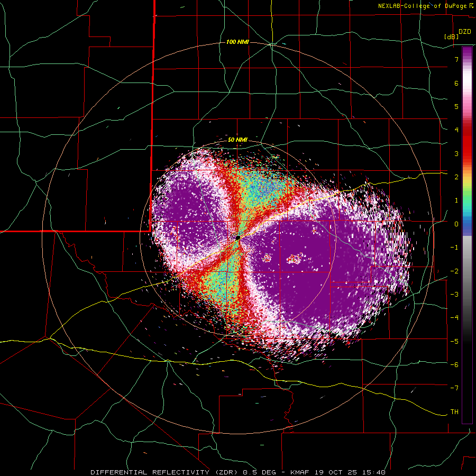Click the black radar site dot at center
This screenshot has width=476, height=476.
pos(237,237)
